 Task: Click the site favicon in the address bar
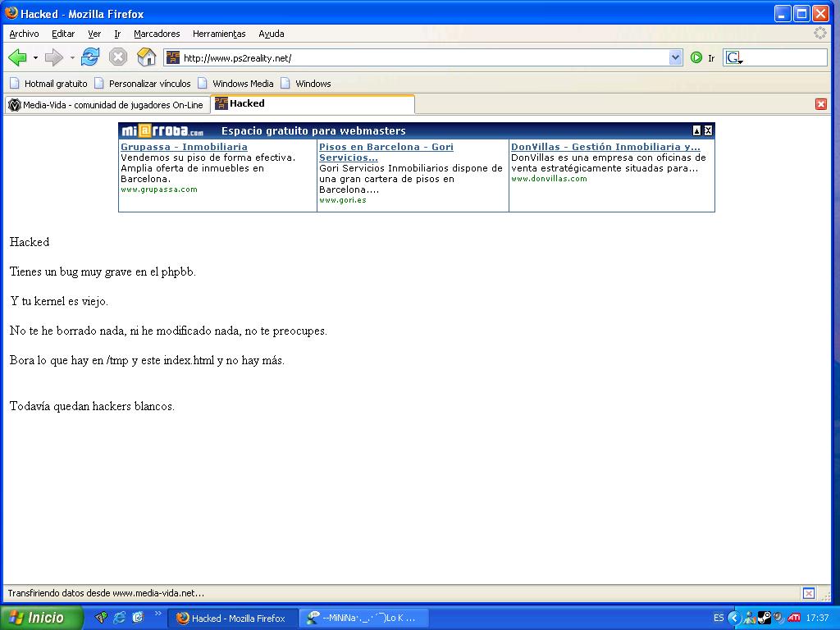[173, 57]
